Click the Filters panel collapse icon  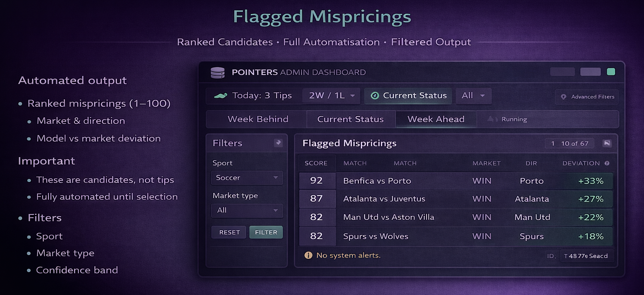click(278, 143)
